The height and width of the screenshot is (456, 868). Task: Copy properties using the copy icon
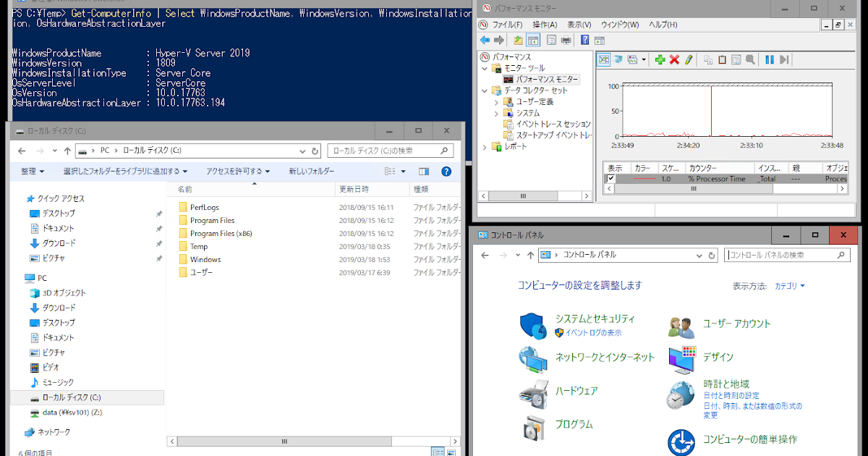pyautogui.click(x=709, y=59)
